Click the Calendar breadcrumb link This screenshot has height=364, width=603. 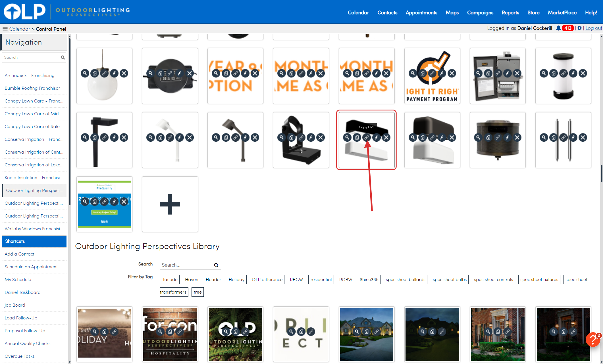20,29
